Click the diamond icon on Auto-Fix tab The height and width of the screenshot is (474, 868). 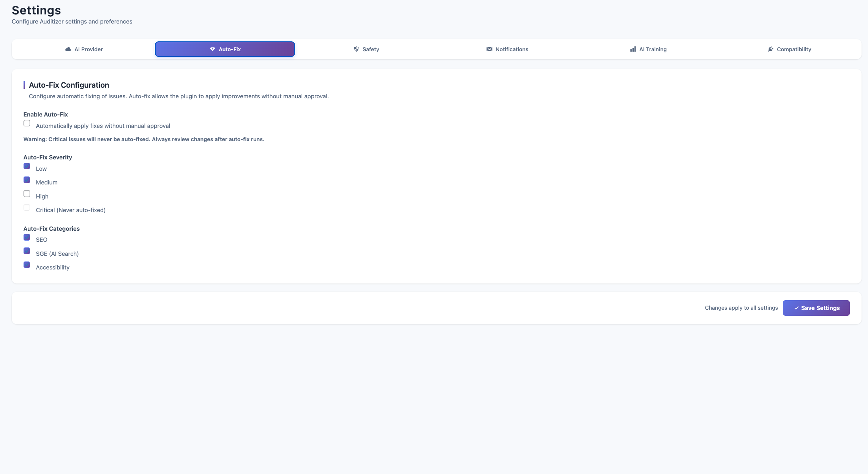pos(213,49)
